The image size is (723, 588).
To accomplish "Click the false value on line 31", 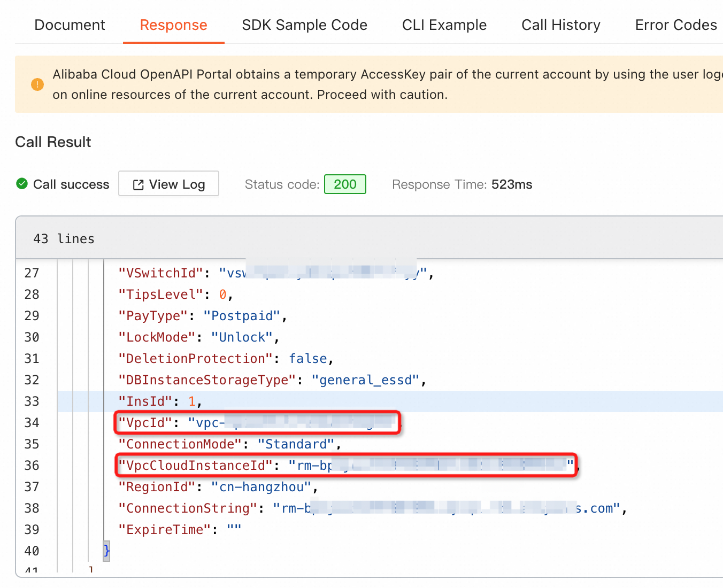I will [x=308, y=359].
